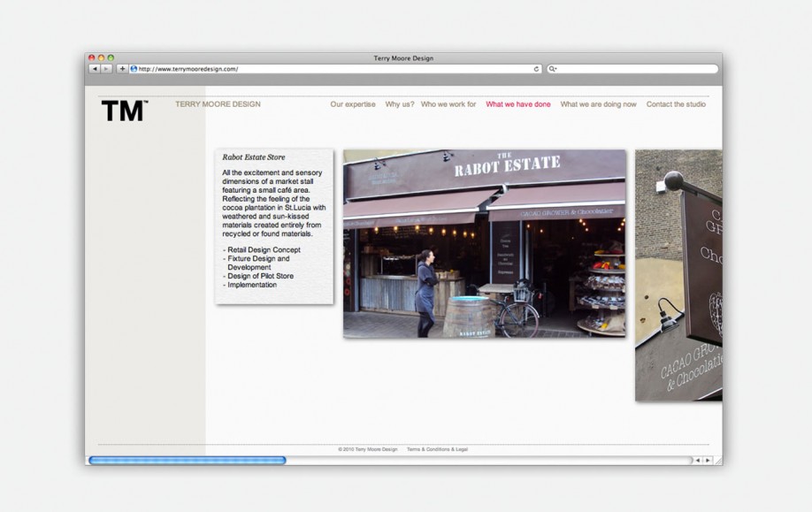
Task: Open the Our expertise menu item
Action: [x=353, y=104]
